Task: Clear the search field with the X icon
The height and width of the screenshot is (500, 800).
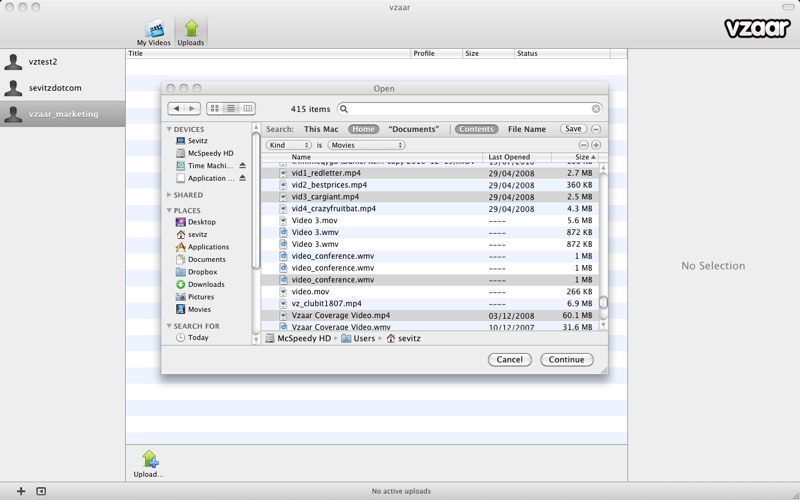Action: [596, 109]
